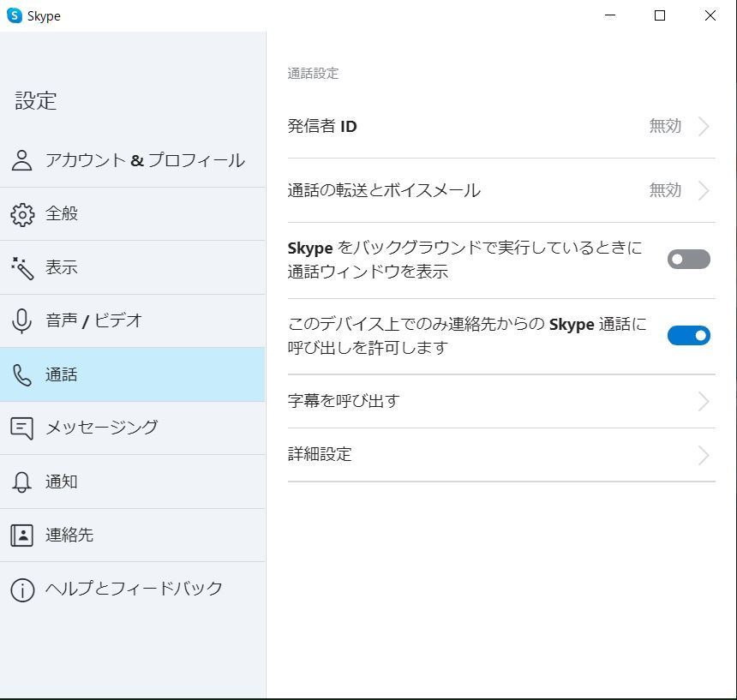Enable showing call window in background toggle

click(688, 260)
